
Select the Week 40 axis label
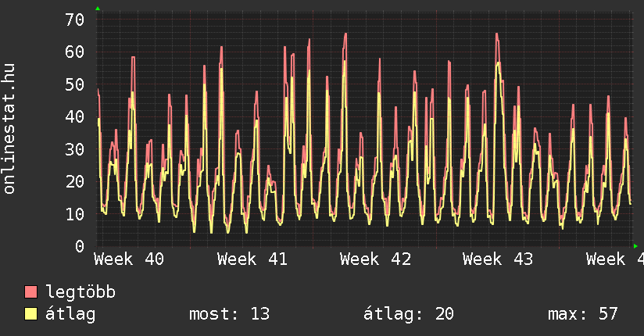coord(130,259)
